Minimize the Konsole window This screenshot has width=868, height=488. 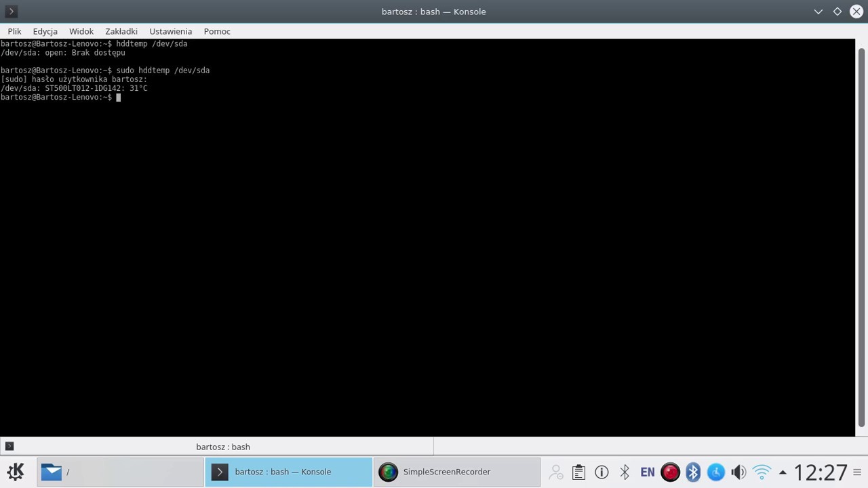coord(818,12)
